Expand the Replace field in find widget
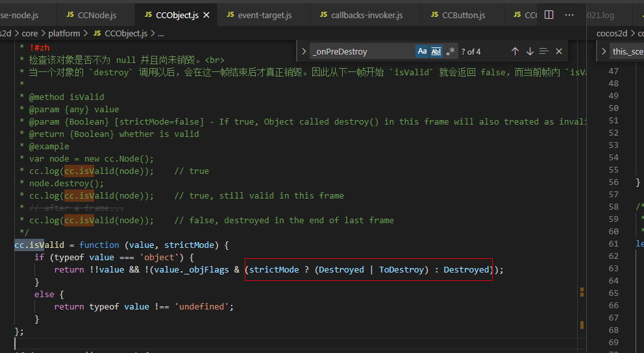 click(x=304, y=51)
